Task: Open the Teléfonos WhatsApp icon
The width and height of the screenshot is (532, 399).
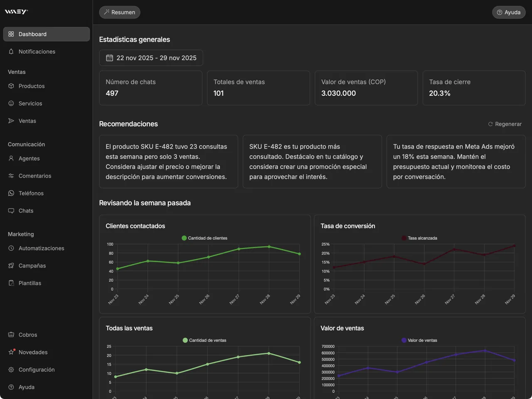Action: point(11,193)
